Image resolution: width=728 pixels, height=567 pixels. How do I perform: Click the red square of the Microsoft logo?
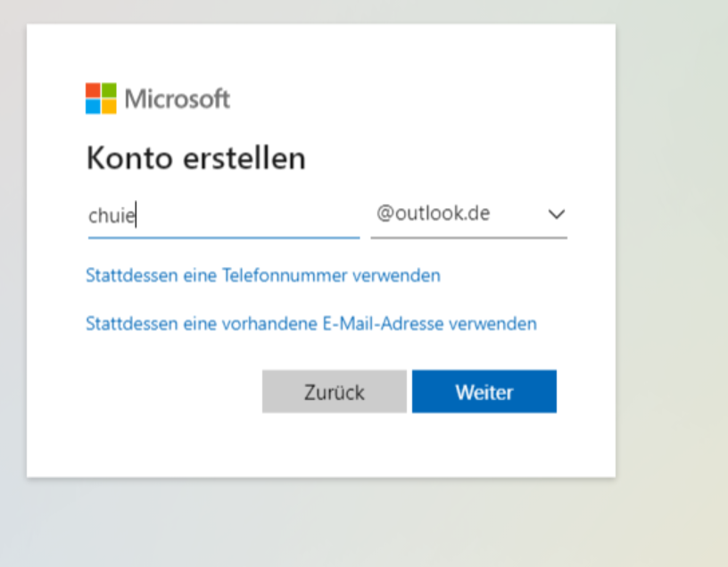(x=93, y=90)
